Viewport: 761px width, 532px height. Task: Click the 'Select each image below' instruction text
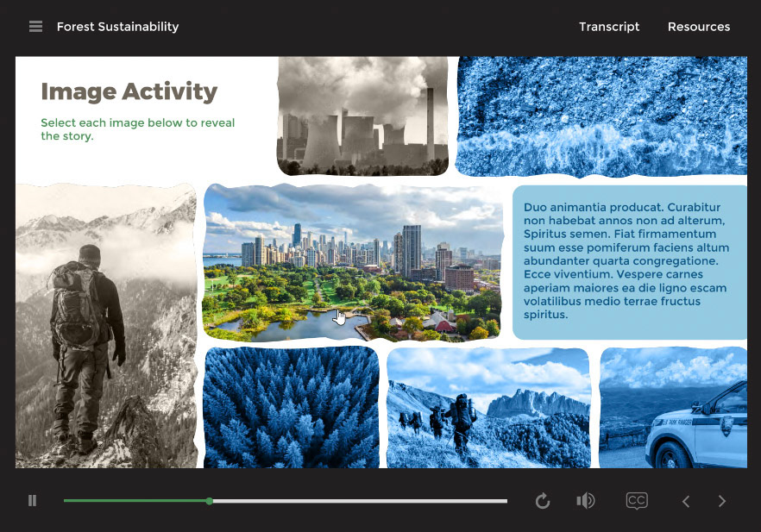pyautogui.click(x=138, y=129)
